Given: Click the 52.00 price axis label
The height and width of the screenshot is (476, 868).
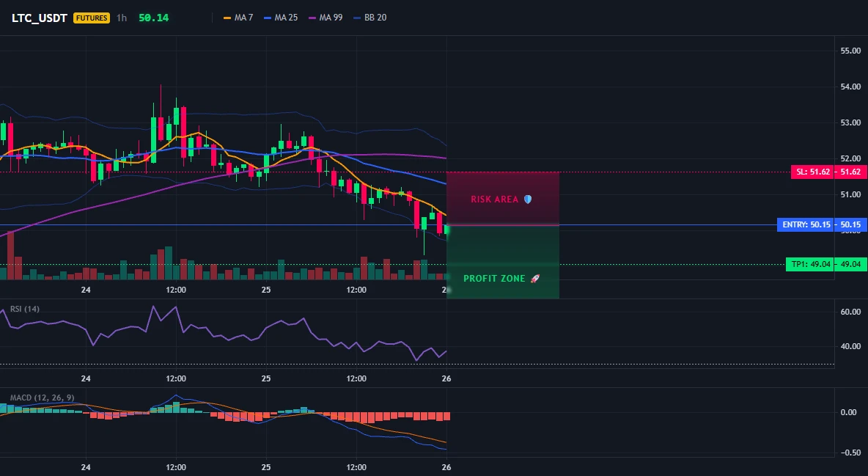Looking at the screenshot, I should (x=850, y=158).
